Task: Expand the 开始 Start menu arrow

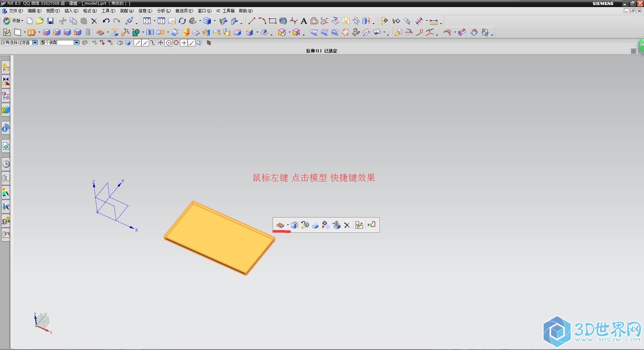Action: coord(22,21)
